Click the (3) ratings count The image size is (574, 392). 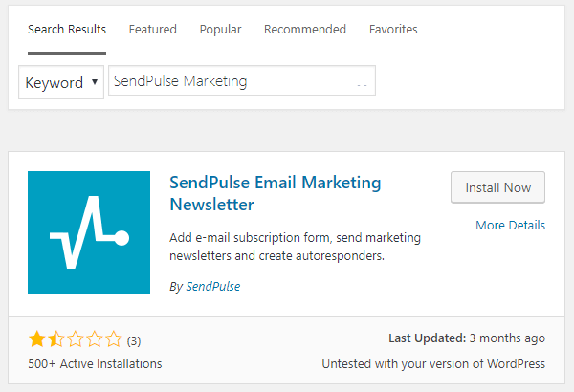coord(134,340)
